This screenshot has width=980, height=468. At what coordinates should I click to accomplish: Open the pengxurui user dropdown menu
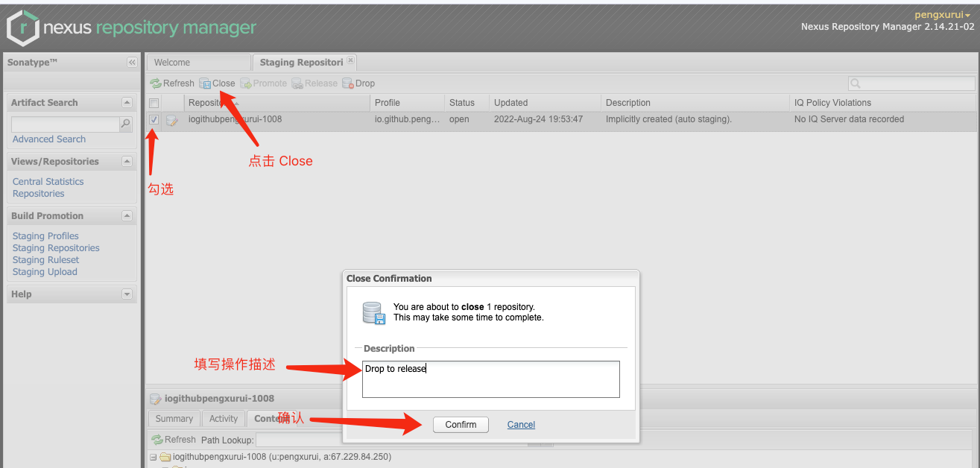[942, 15]
